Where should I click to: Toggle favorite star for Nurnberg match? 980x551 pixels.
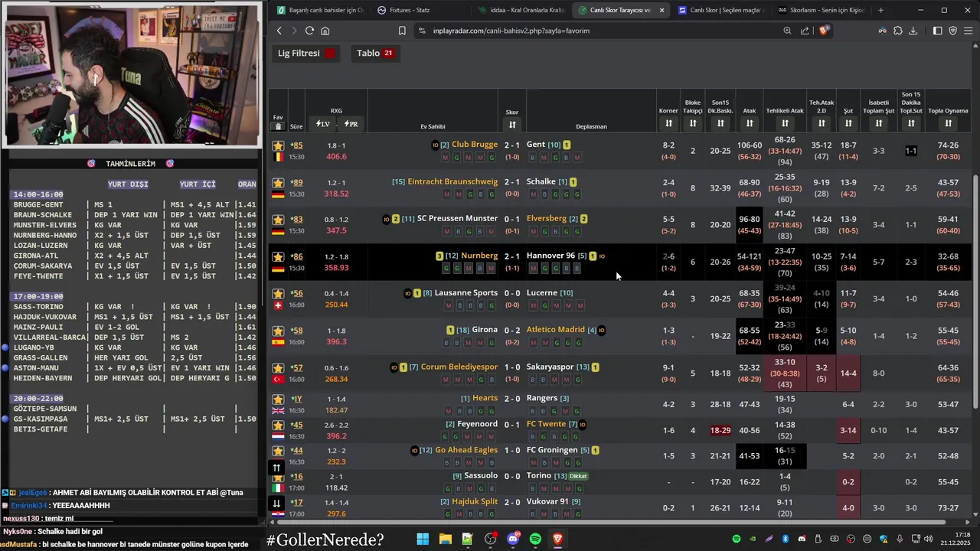(x=278, y=257)
